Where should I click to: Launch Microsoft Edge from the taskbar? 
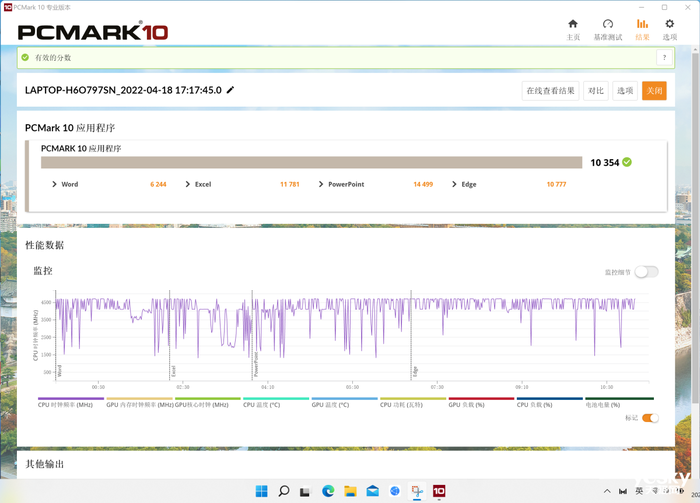[328, 491]
